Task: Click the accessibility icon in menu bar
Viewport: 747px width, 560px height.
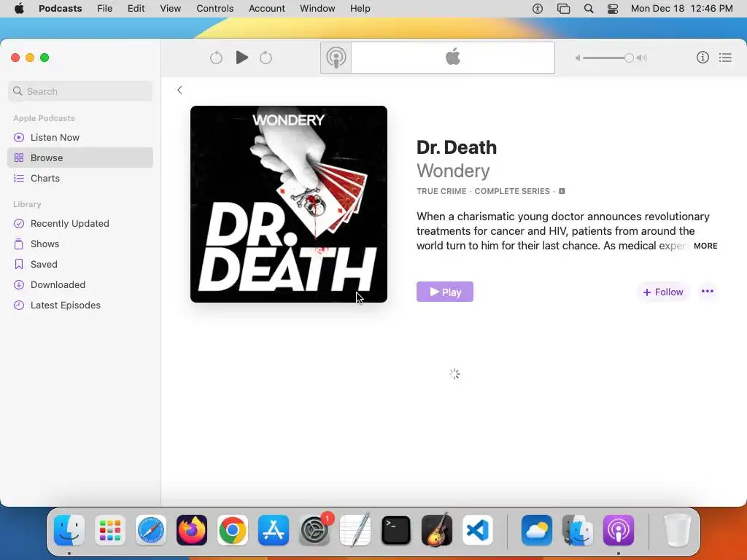Action: (x=538, y=8)
